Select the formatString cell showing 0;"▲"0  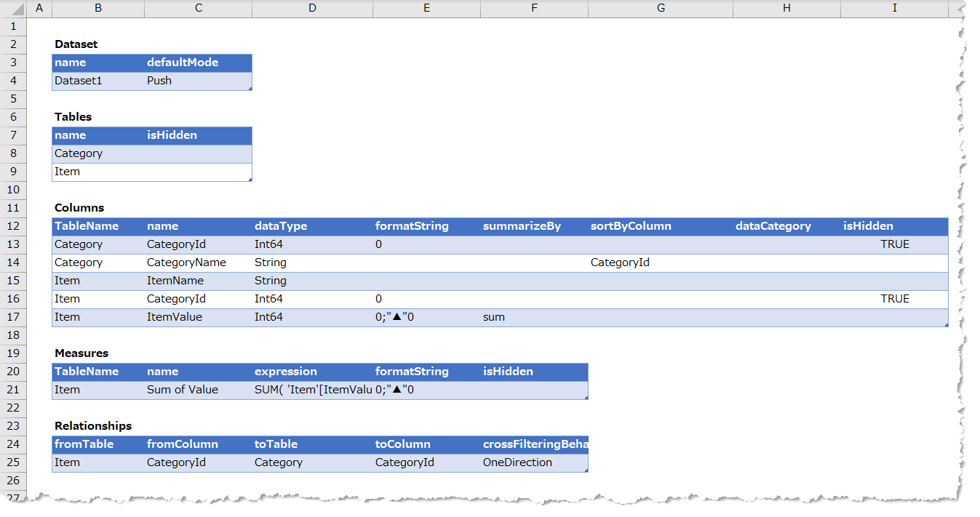[397, 316]
